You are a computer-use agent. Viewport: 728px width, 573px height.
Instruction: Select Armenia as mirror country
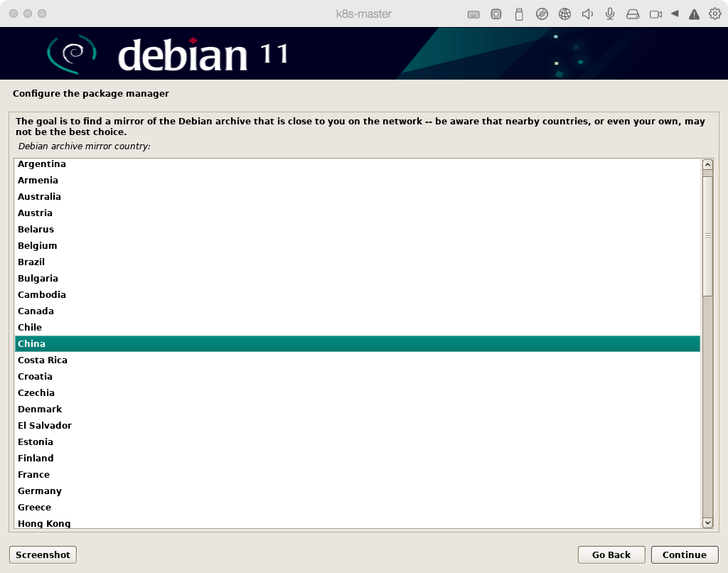point(358,180)
